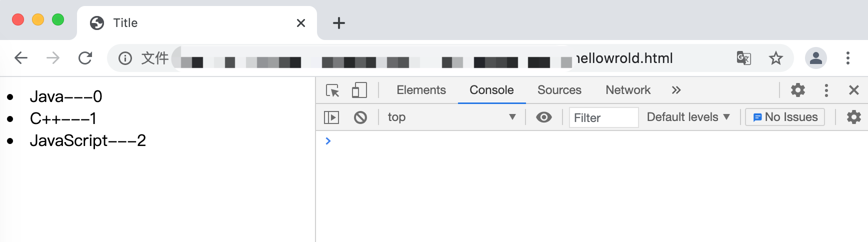Screen dimensions: 868x242
Task: Expand more DevTools tabs with double chevron
Action: click(x=676, y=90)
